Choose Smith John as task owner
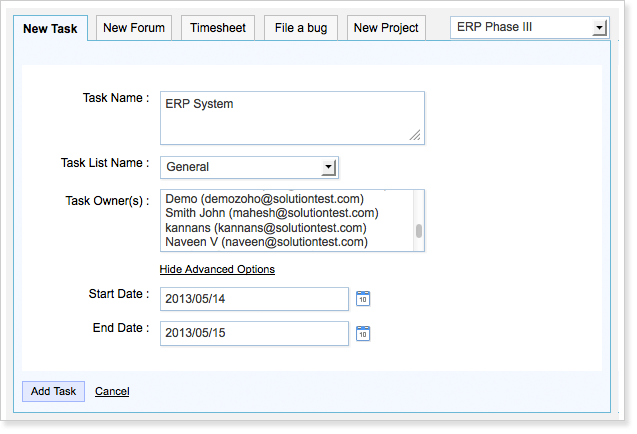The image size is (637, 434). (271, 213)
